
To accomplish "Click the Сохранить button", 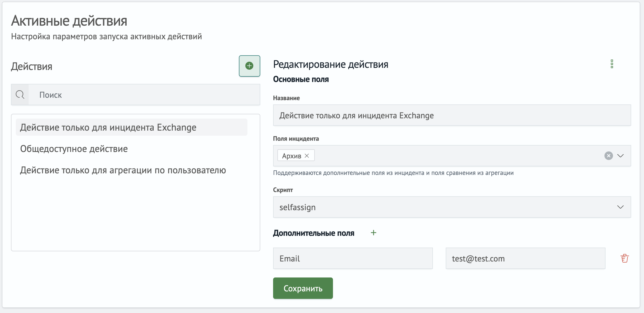I will click(303, 288).
